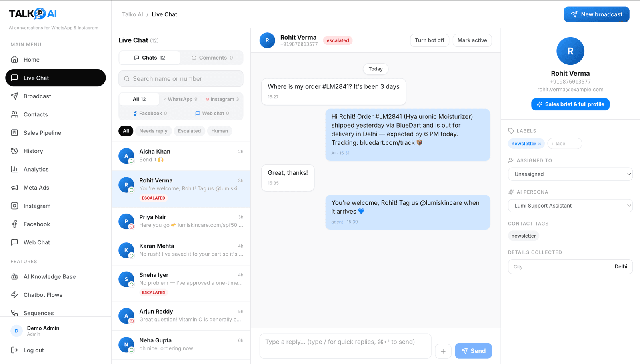Click the add label input

point(564,144)
